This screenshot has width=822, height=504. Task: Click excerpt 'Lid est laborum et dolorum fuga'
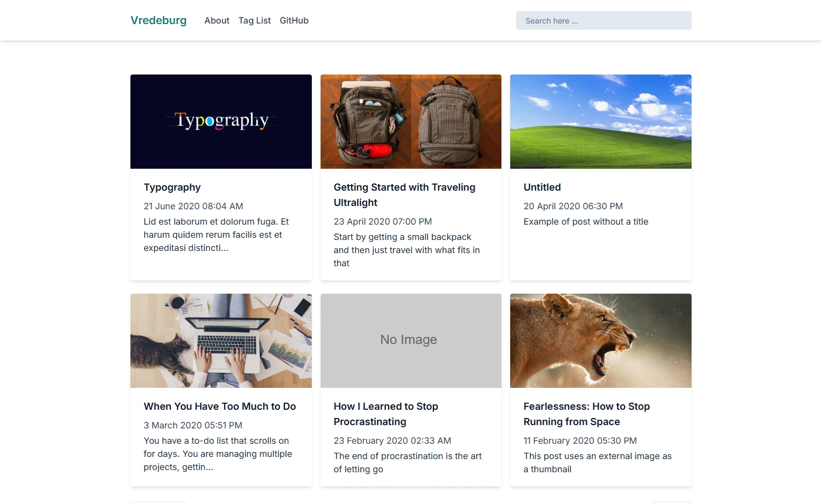216,234
